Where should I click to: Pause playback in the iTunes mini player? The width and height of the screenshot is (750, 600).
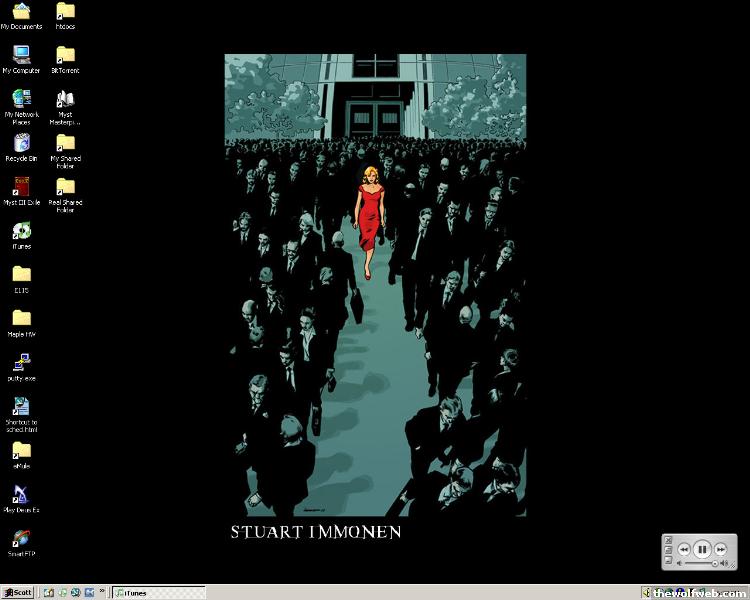click(x=702, y=549)
